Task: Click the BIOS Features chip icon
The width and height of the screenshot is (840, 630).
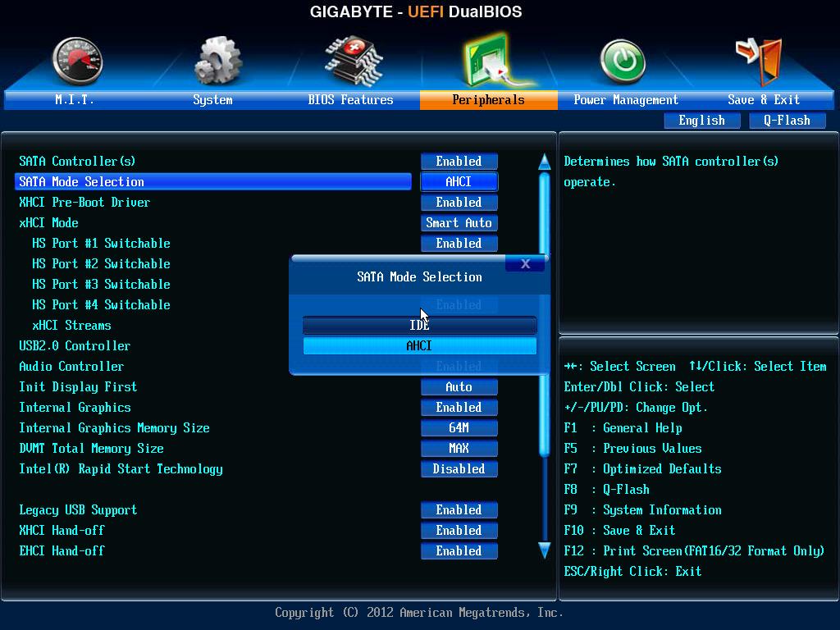Action: 354,61
